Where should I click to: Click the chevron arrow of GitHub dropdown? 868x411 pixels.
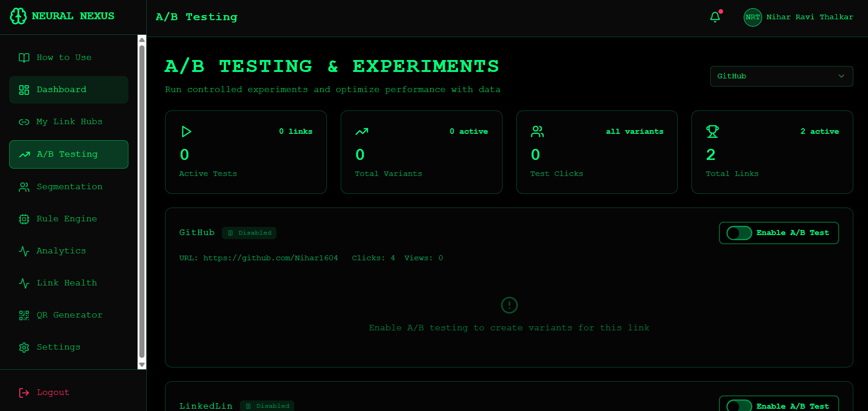(x=841, y=76)
